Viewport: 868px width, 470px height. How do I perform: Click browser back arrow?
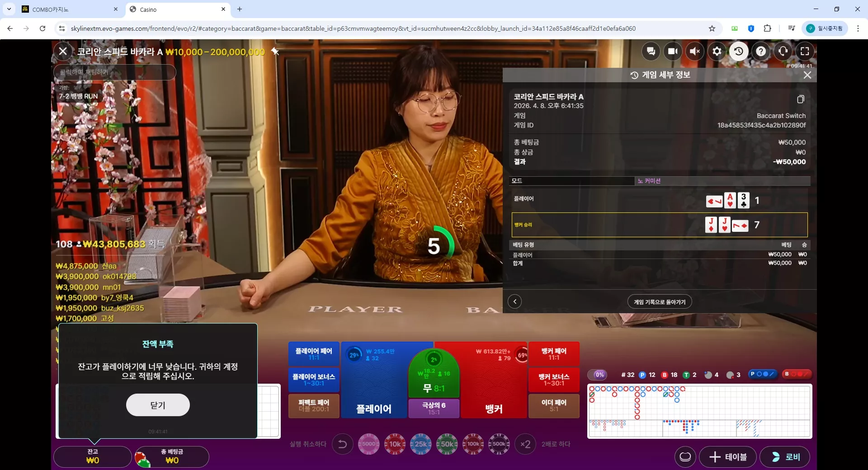(x=10, y=28)
